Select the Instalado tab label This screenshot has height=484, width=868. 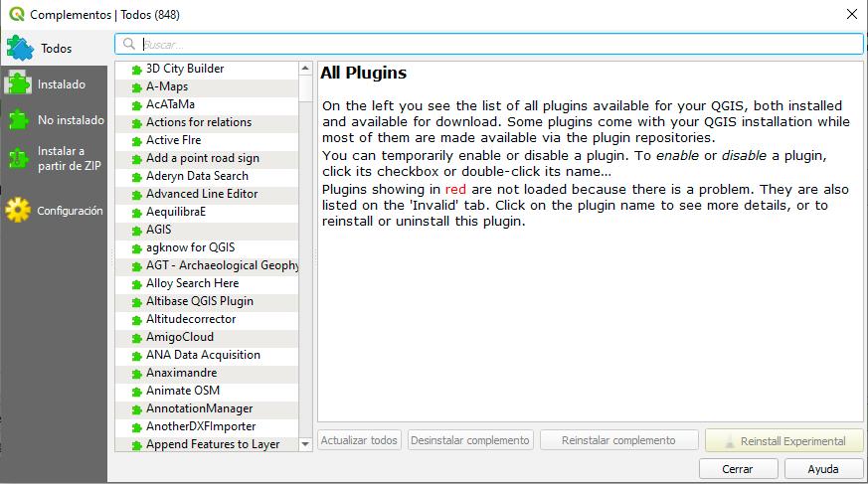(x=62, y=84)
